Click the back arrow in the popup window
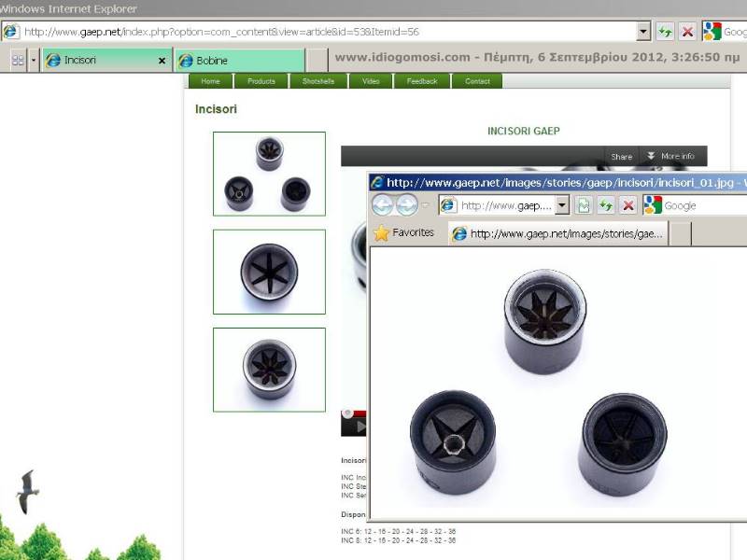 (x=383, y=205)
